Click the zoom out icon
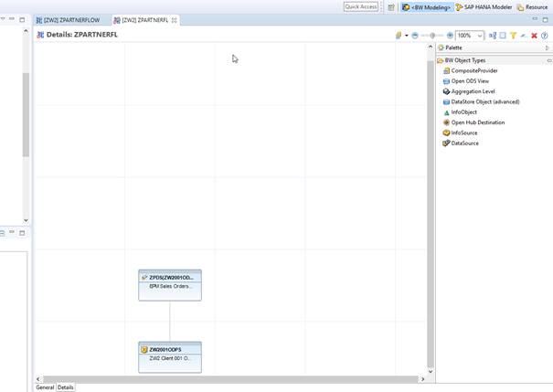This screenshot has height=392, width=553. coord(415,36)
